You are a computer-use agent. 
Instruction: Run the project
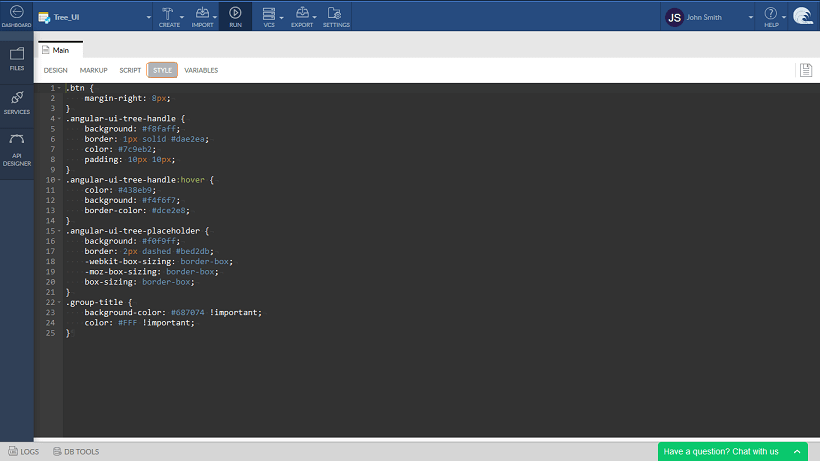point(234,15)
